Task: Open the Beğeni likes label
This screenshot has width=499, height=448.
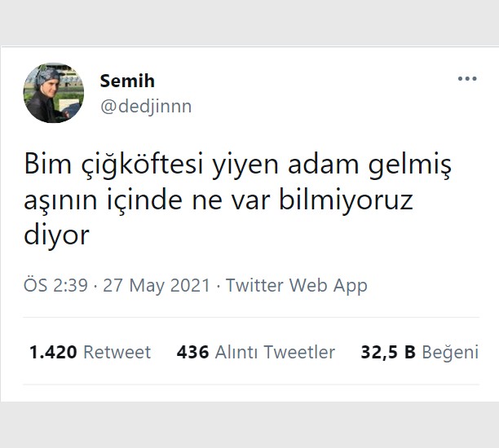Action: (450, 353)
